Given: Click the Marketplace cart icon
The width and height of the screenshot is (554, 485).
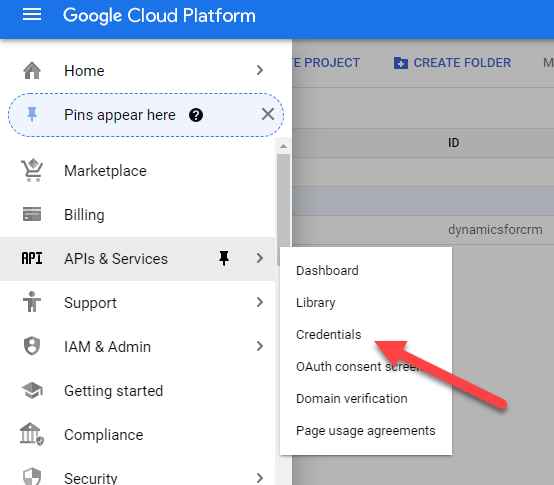Looking at the screenshot, I should [32, 170].
